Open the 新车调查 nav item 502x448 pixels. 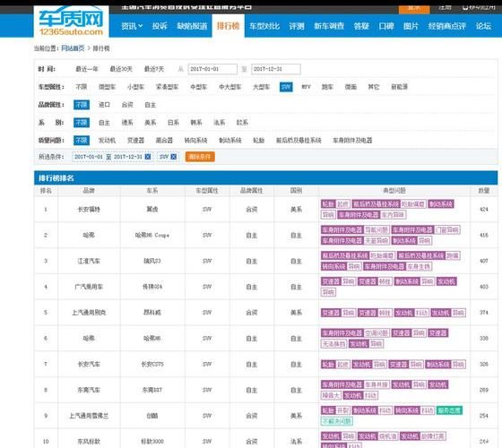pos(329,26)
